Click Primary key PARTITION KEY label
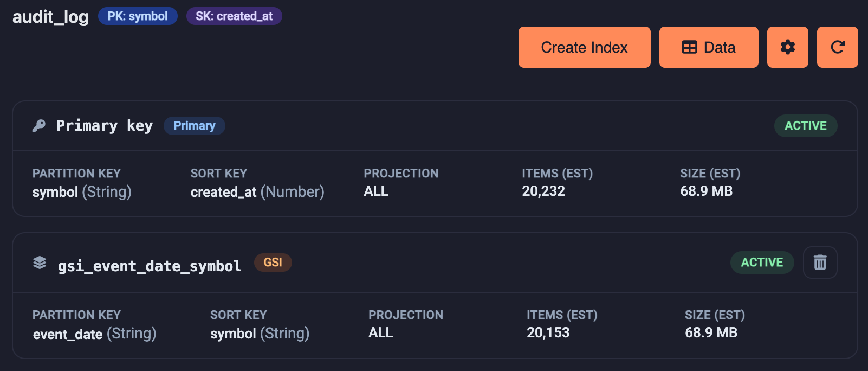This screenshot has width=868, height=371. pos(76,174)
